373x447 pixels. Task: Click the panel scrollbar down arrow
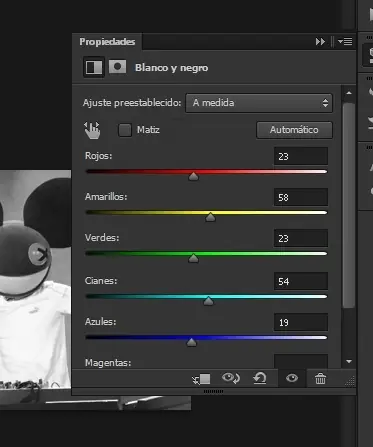(349, 361)
